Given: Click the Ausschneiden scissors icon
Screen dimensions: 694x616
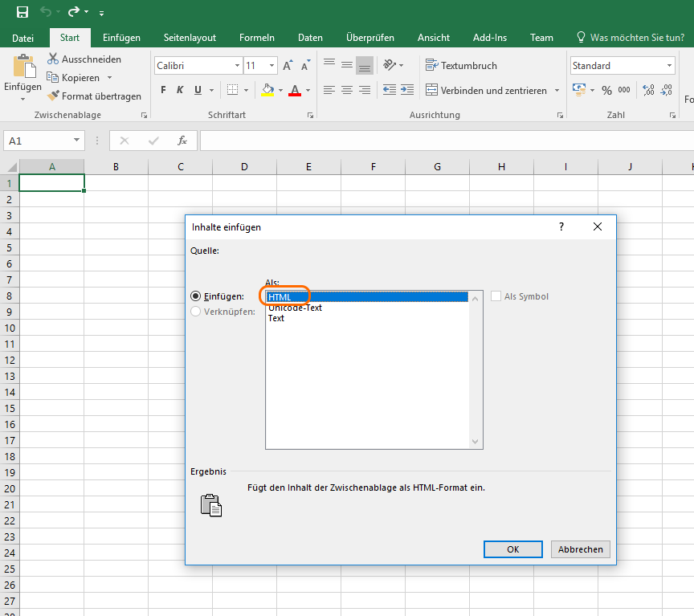Looking at the screenshot, I should (53, 59).
